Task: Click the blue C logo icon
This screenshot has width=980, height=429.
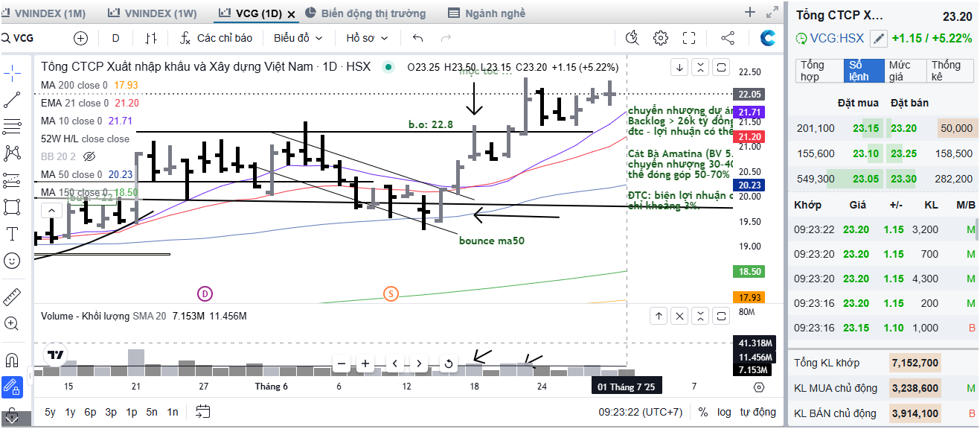Action: (x=768, y=38)
